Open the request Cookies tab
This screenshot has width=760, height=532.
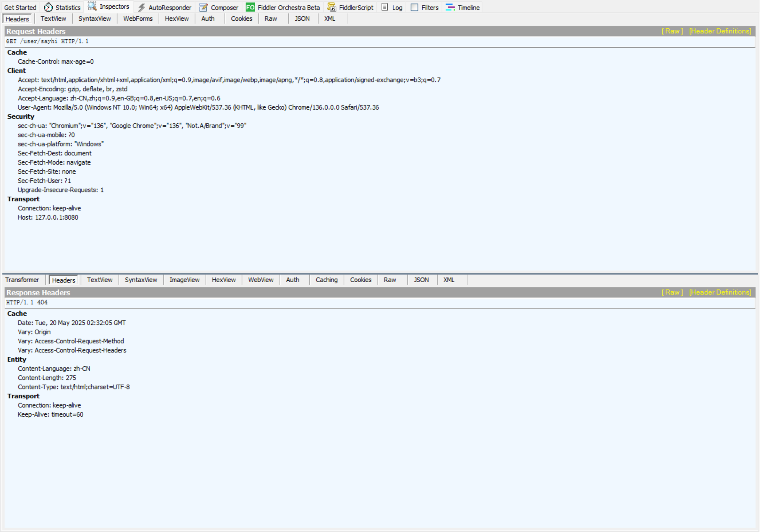click(241, 19)
